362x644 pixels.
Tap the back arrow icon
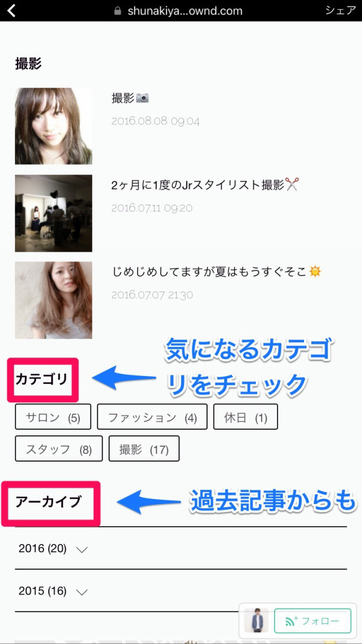[x=11, y=11]
